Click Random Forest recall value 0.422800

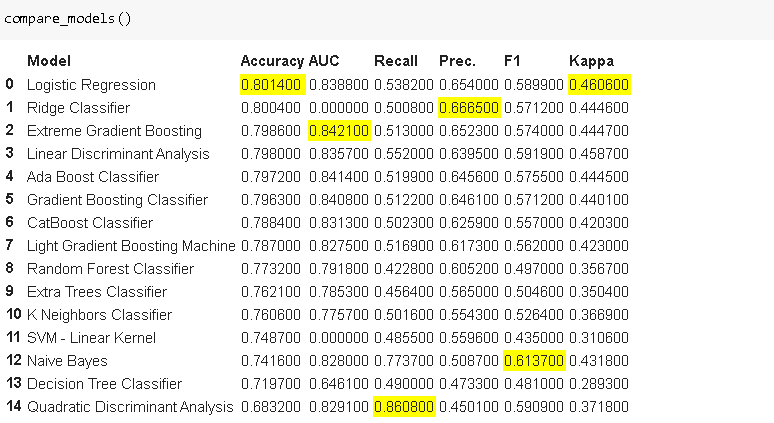point(404,269)
